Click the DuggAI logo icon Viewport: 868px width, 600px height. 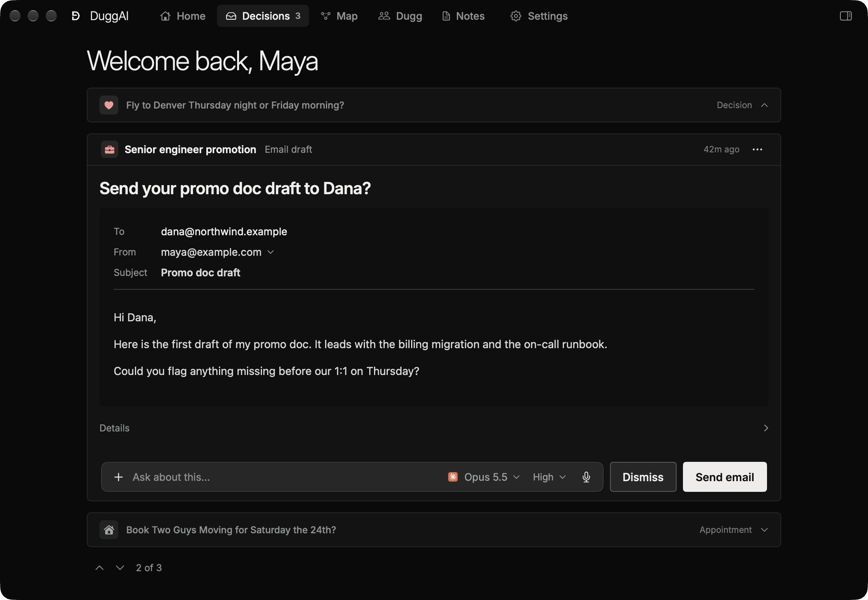click(x=76, y=16)
